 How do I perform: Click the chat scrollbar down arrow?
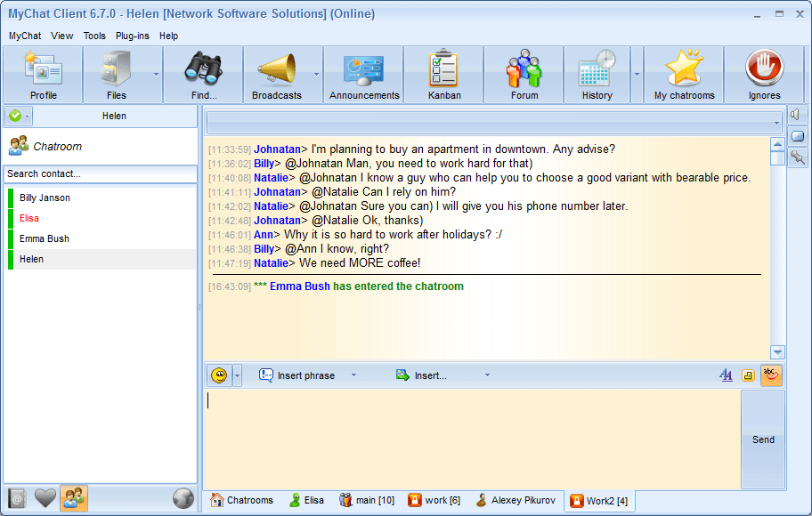(x=777, y=352)
